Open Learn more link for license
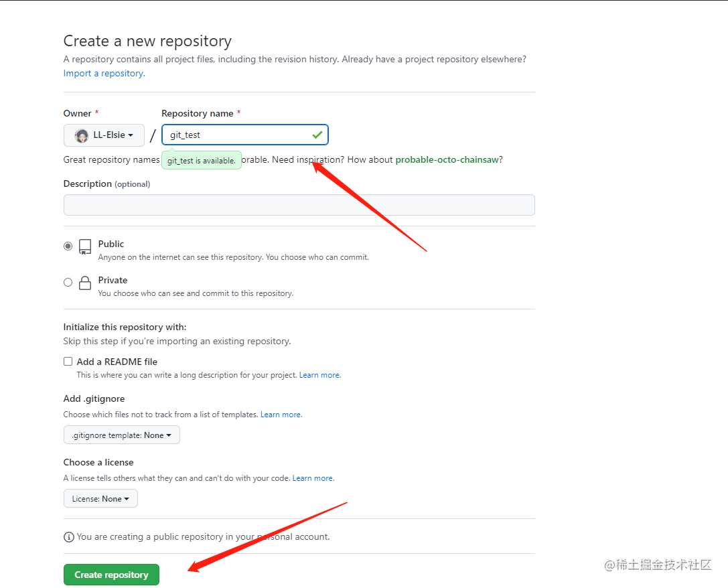Screen dimensions: 728x588 point(313,478)
